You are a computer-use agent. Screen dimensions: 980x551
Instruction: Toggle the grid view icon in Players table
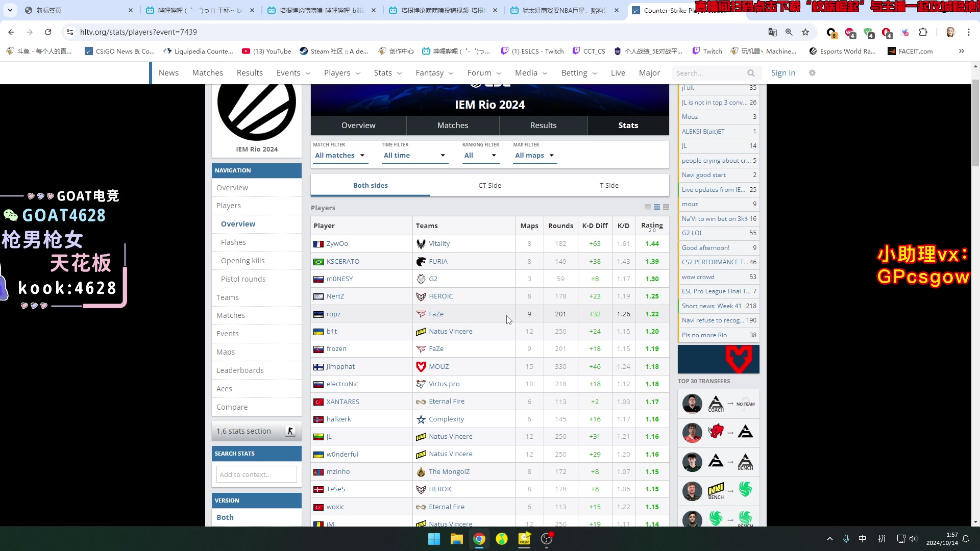pos(666,207)
